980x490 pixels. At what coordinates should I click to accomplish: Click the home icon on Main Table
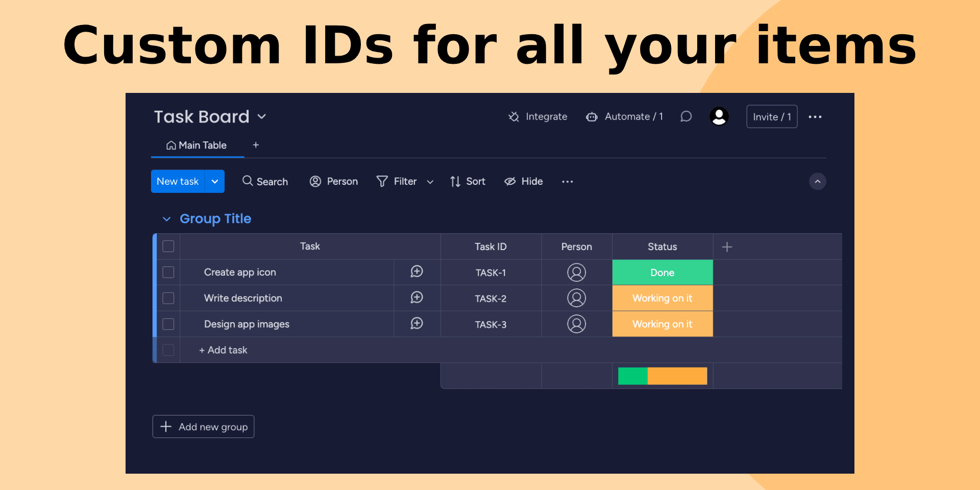click(171, 145)
